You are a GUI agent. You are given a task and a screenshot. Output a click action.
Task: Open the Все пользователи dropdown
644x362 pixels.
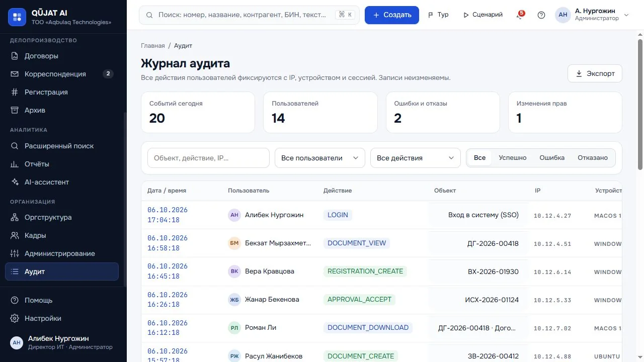click(x=320, y=158)
